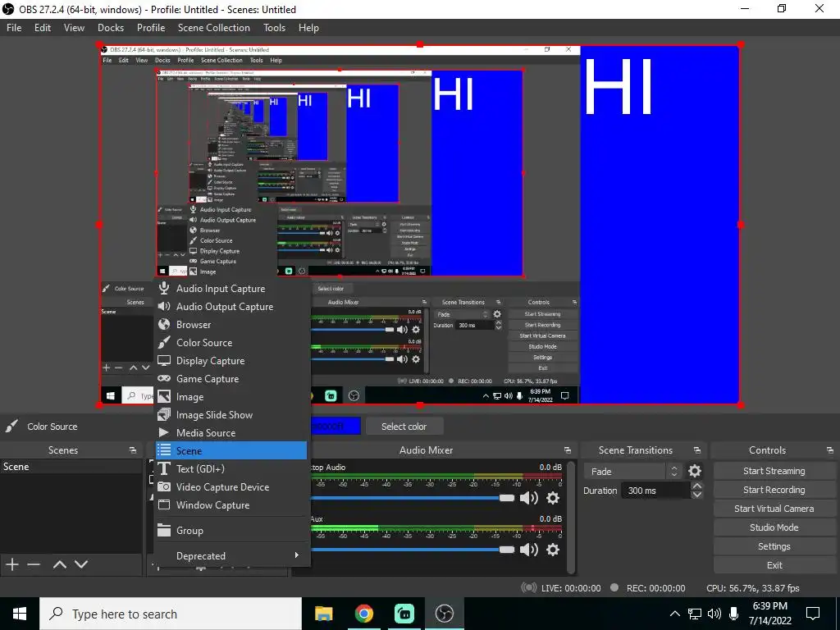The width and height of the screenshot is (840, 630).
Task: Increase the transition duration value
Action: click(697, 486)
